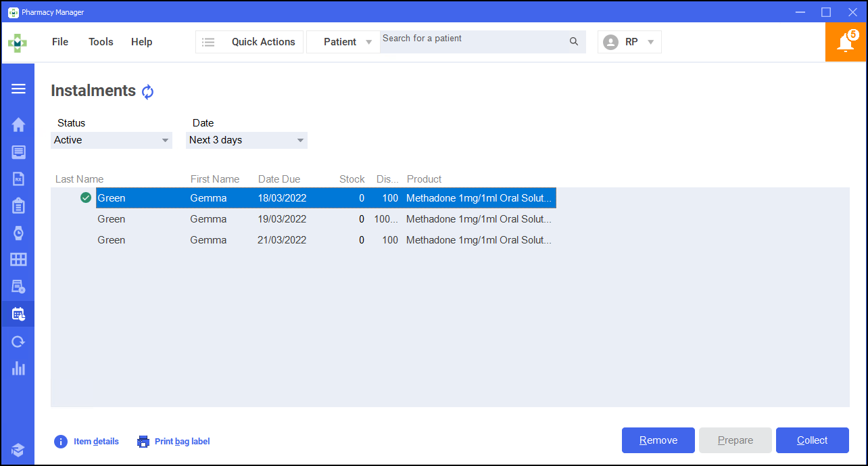
Task: Open the RP user dropdown
Action: point(629,42)
